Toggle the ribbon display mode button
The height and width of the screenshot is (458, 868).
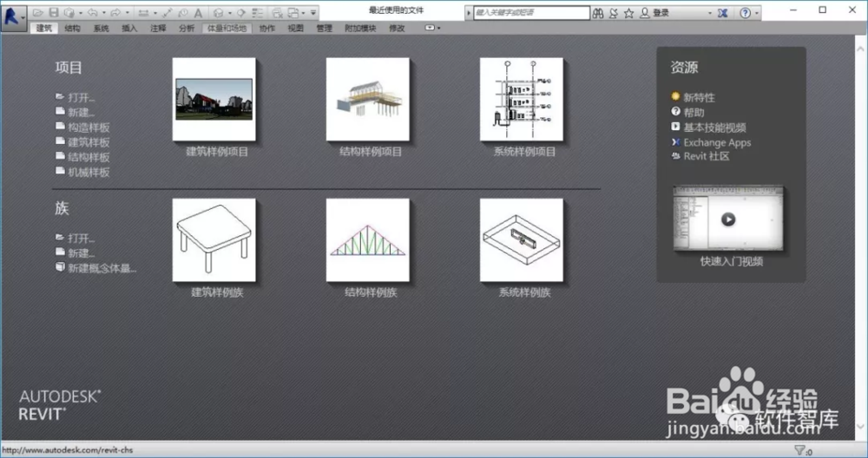coord(430,28)
